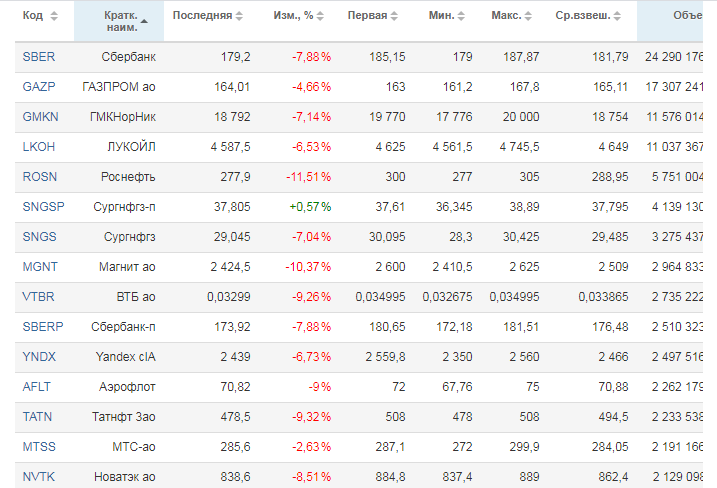Select the Сбербанк name cell

point(128,57)
